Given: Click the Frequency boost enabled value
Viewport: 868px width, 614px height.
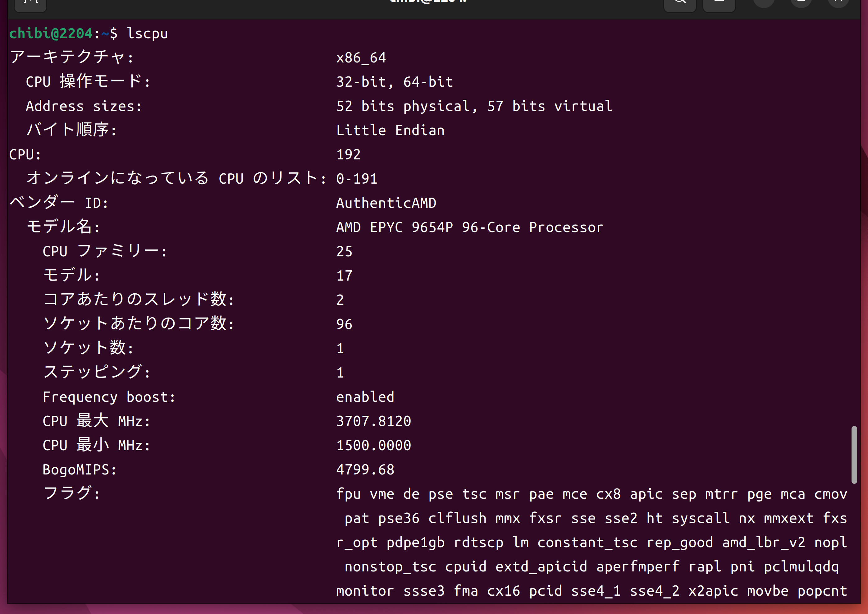Looking at the screenshot, I should pos(365,397).
